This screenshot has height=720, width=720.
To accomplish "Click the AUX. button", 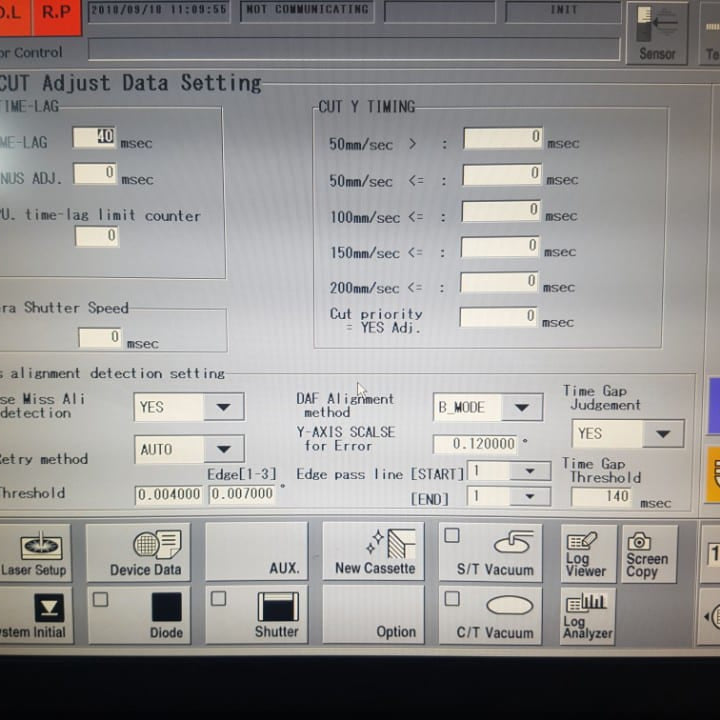I will click(x=256, y=552).
